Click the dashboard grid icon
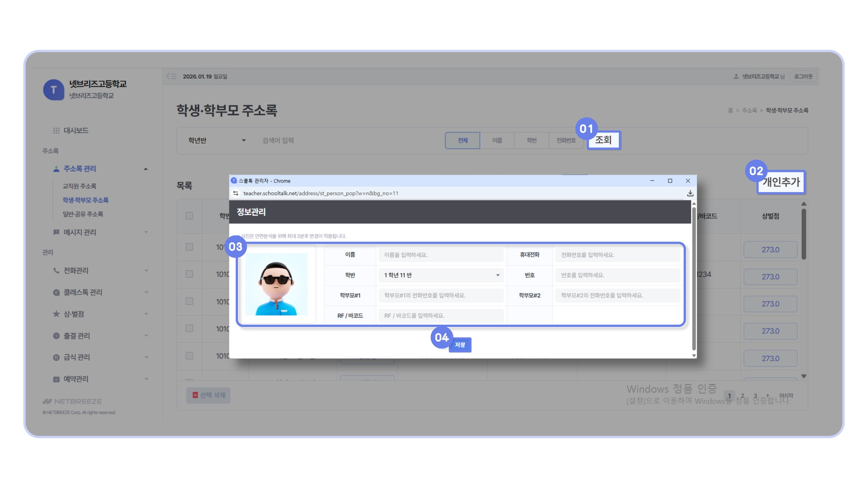 point(56,130)
